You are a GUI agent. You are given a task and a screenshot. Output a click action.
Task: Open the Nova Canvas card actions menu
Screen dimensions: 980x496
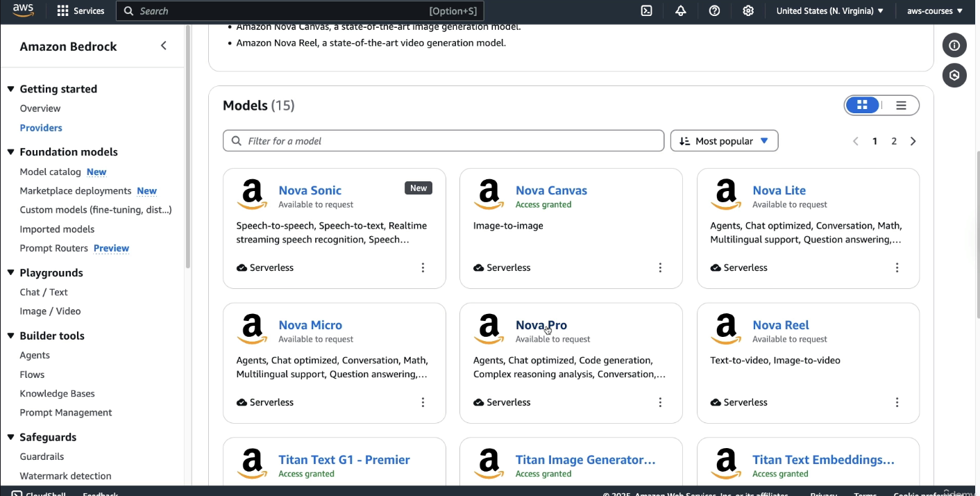click(660, 267)
